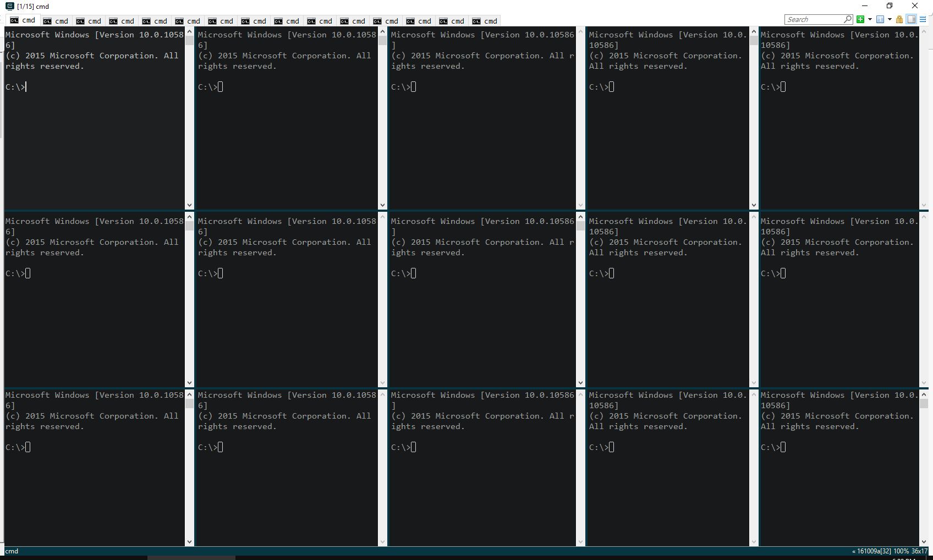Image resolution: width=933 pixels, height=560 pixels.
Task: Switch to the second cmd tab
Action: point(56,21)
